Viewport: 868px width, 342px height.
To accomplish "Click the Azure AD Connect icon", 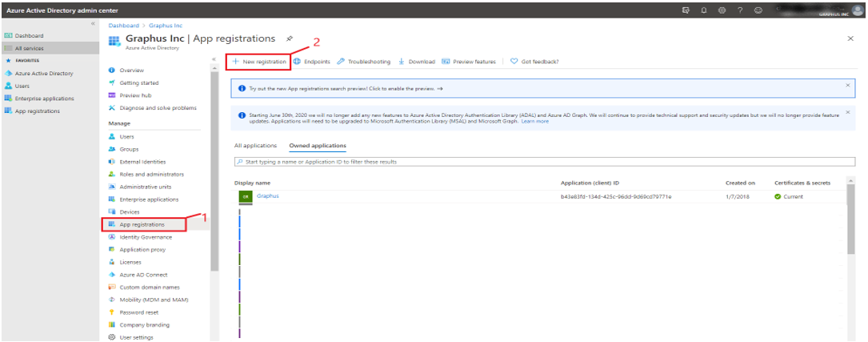I will 112,275.
